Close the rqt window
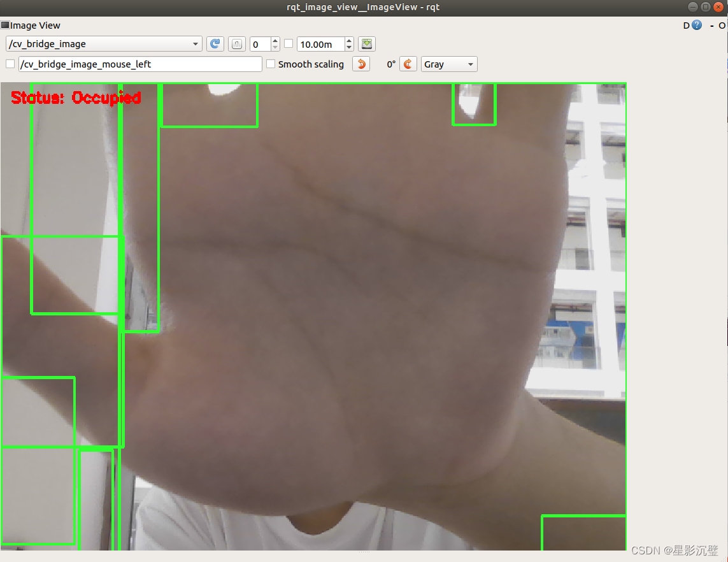This screenshot has width=728, height=562. pos(718,7)
